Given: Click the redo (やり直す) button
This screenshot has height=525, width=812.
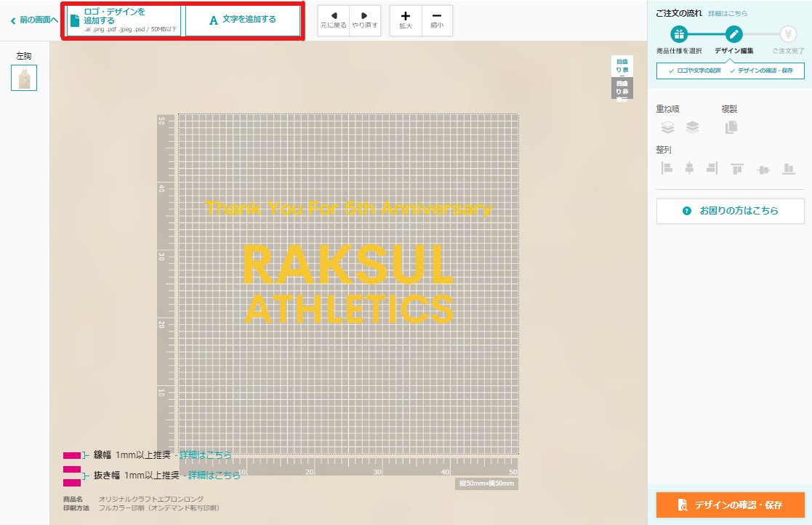Looking at the screenshot, I should 365,20.
